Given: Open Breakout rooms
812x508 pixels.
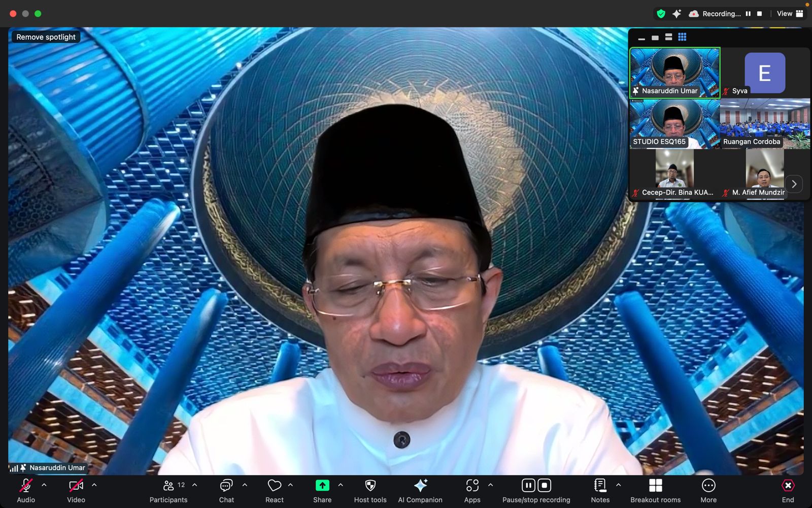Looking at the screenshot, I should click(656, 491).
